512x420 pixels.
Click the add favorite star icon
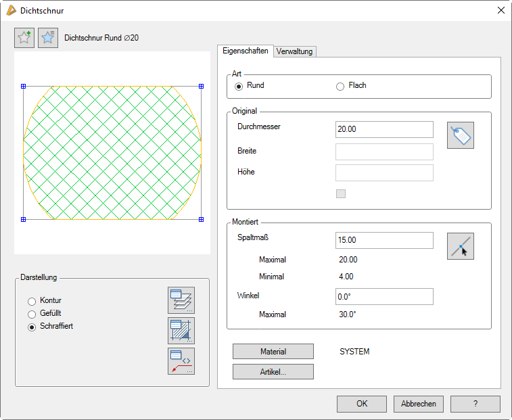24,38
